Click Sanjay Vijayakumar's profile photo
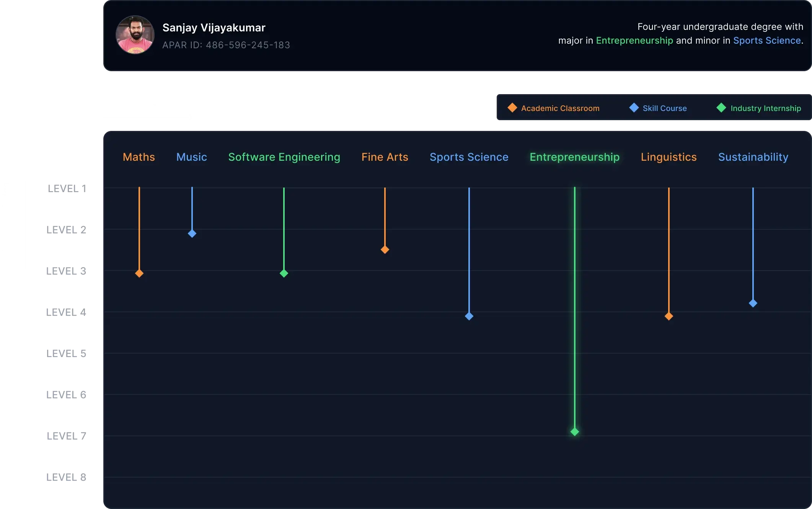This screenshot has width=812, height=509. click(x=135, y=35)
